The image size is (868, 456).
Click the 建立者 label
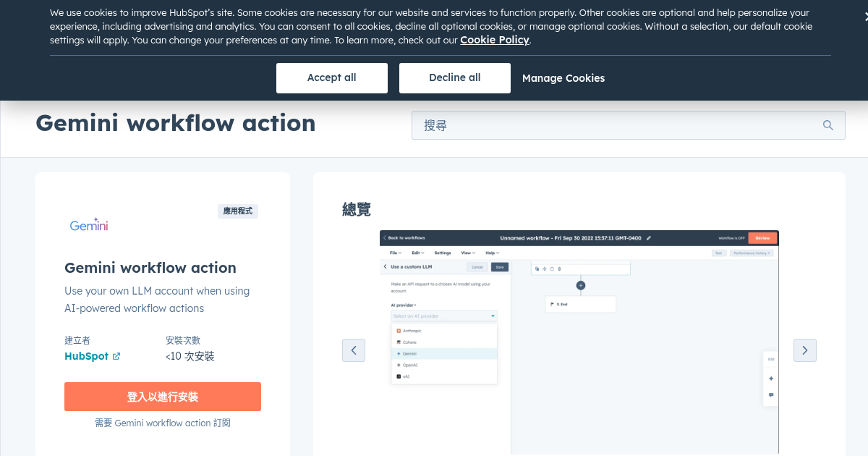[77, 339]
